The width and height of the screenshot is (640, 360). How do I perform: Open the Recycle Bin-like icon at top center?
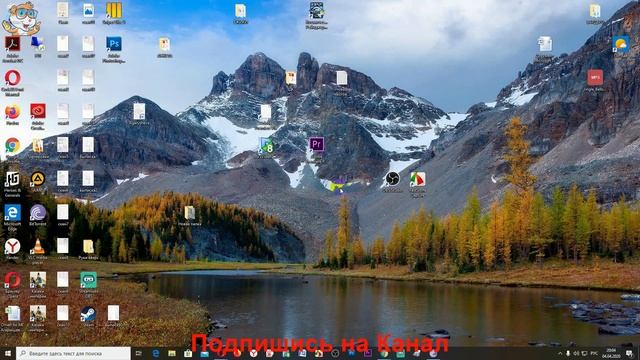pos(316,10)
